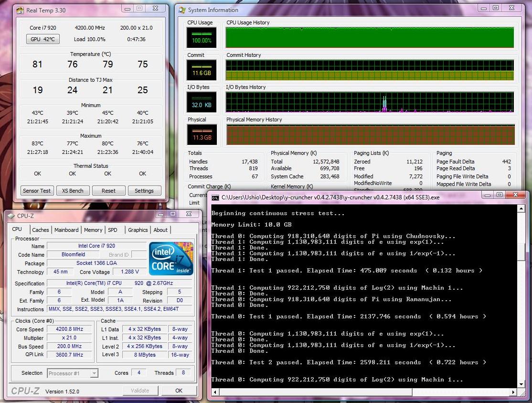The image size is (532, 403).
Task: Click the QPI Link 3600.7 MHz value
Action: 70,354
